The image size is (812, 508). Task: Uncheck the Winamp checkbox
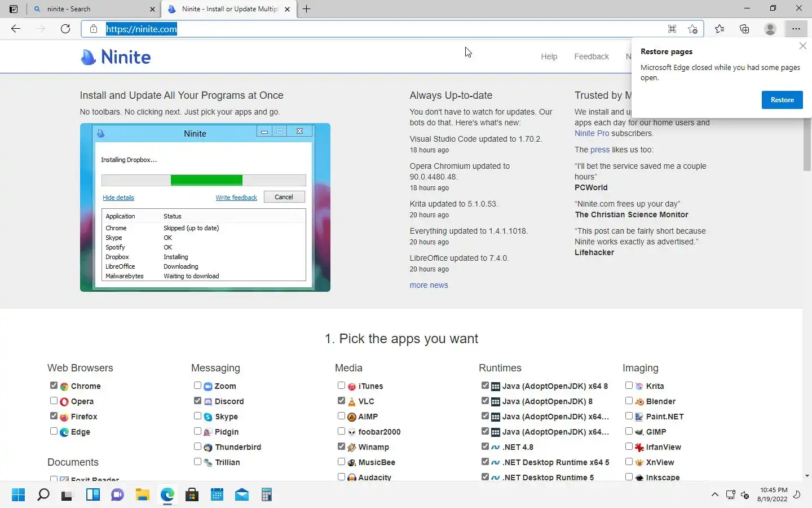tap(341, 446)
